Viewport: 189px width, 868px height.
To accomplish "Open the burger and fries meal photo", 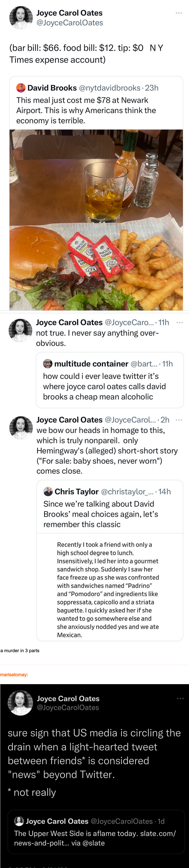I will (x=96, y=220).
